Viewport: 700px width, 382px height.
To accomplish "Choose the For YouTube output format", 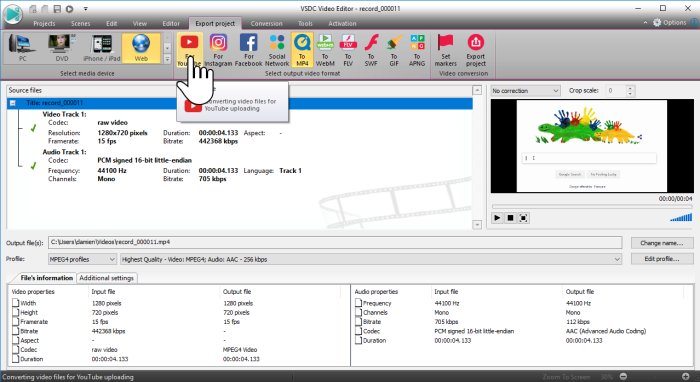I will point(189,50).
